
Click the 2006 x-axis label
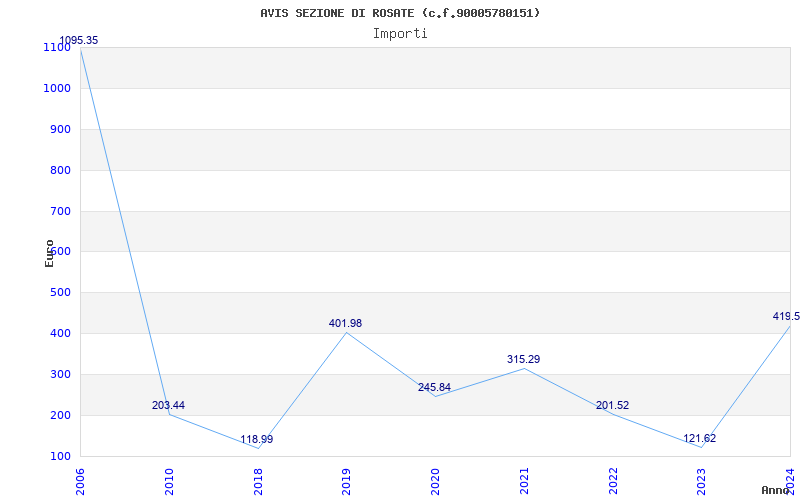click(80, 482)
